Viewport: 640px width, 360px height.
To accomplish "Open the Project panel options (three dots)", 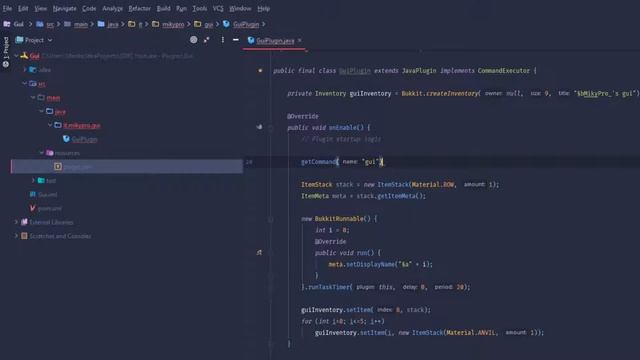I will (x=222, y=40).
